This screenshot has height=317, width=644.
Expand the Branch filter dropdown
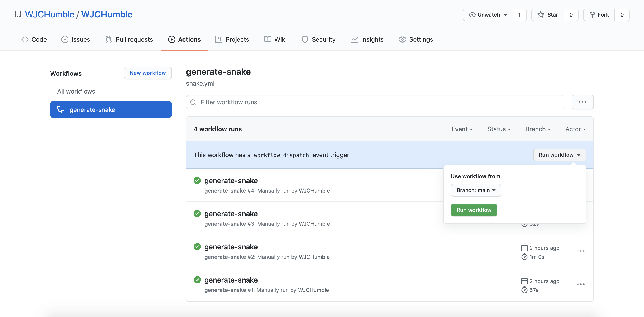tap(538, 129)
